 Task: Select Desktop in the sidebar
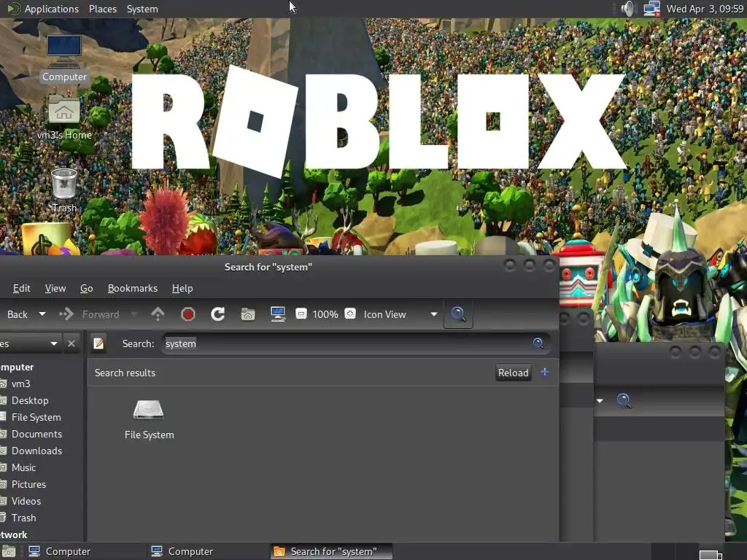point(29,400)
